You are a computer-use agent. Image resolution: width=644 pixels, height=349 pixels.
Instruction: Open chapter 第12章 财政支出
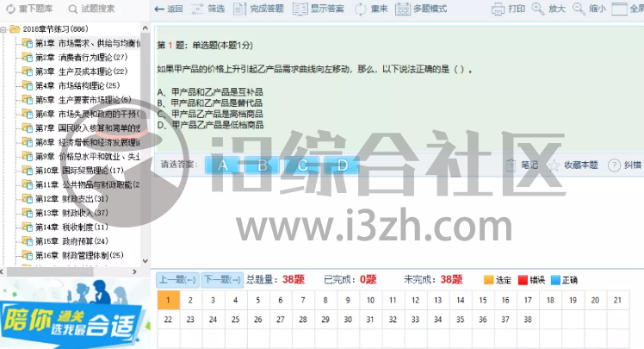click(71, 199)
